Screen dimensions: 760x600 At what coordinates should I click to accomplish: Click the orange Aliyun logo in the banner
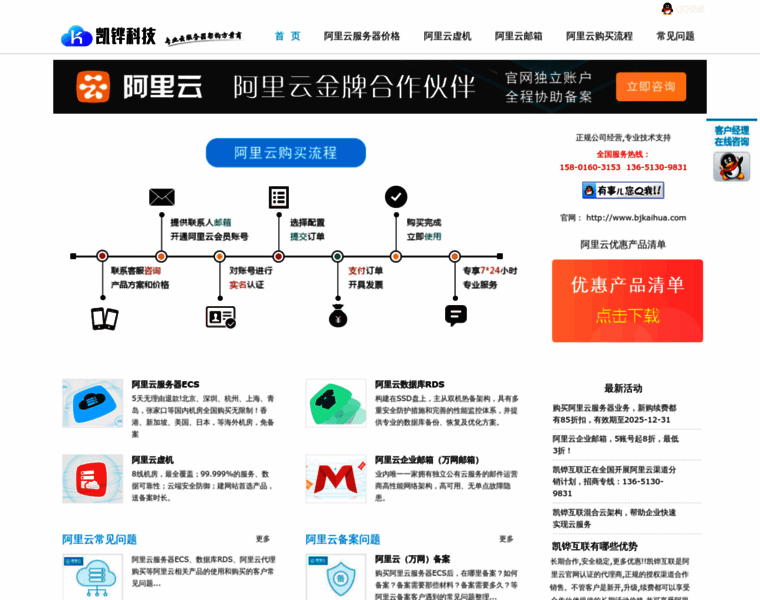(x=93, y=87)
